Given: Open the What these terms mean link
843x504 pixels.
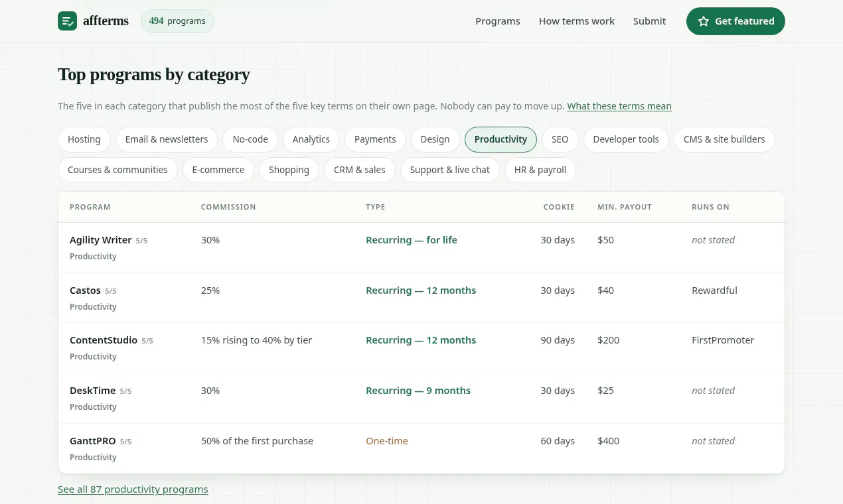Looking at the screenshot, I should (x=619, y=106).
